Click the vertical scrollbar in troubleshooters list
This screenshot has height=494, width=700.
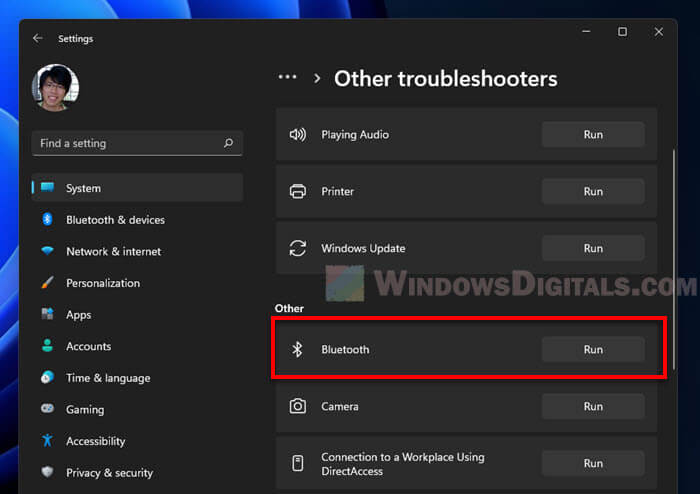(x=673, y=259)
